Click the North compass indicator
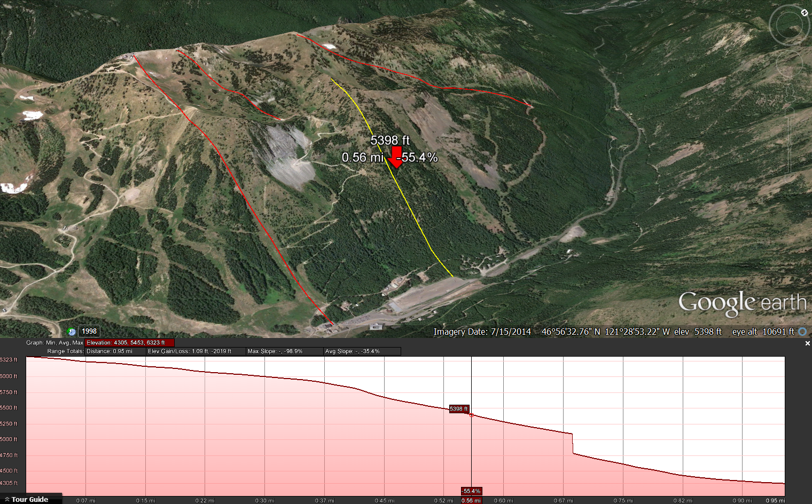 pos(804,13)
